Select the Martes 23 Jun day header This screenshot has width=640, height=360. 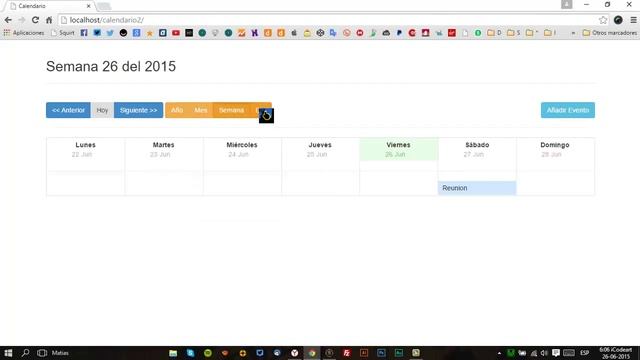click(x=163, y=149)
